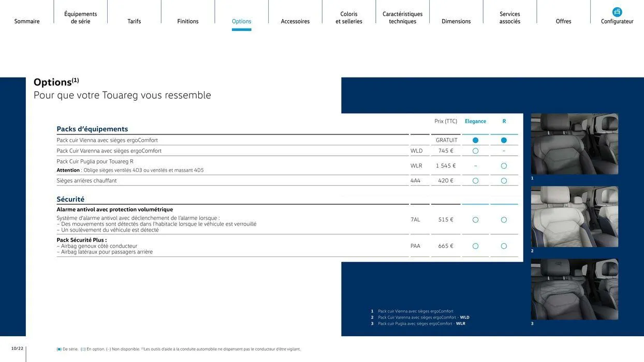Go to the Dimensions tab
The width and height of the screenshot is (644, 362).
[x=456, y=21]
